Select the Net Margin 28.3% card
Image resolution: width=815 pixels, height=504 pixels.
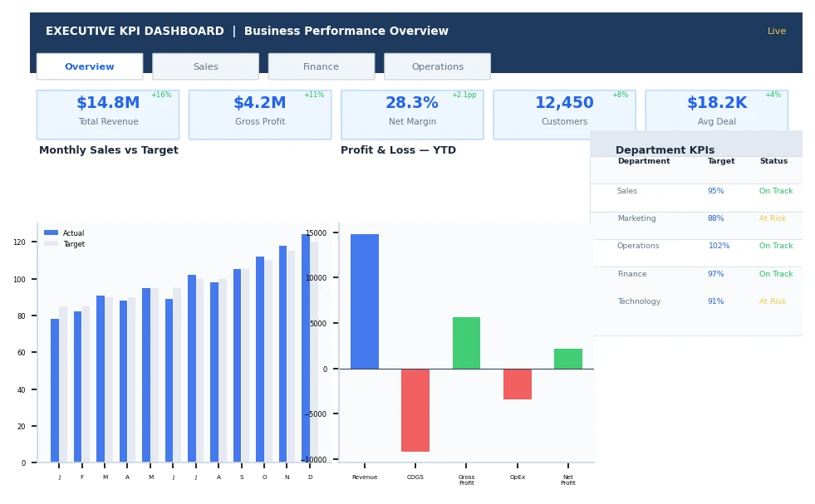pyautogui.click(x=412, y=115)
